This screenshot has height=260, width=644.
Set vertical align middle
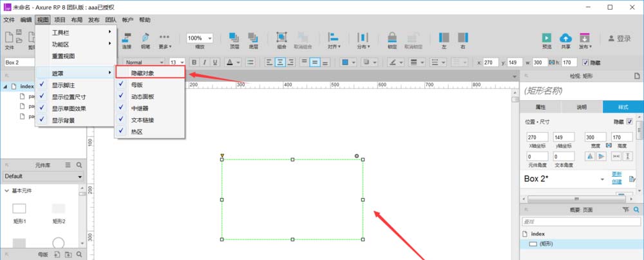click(x=315, y=62)
